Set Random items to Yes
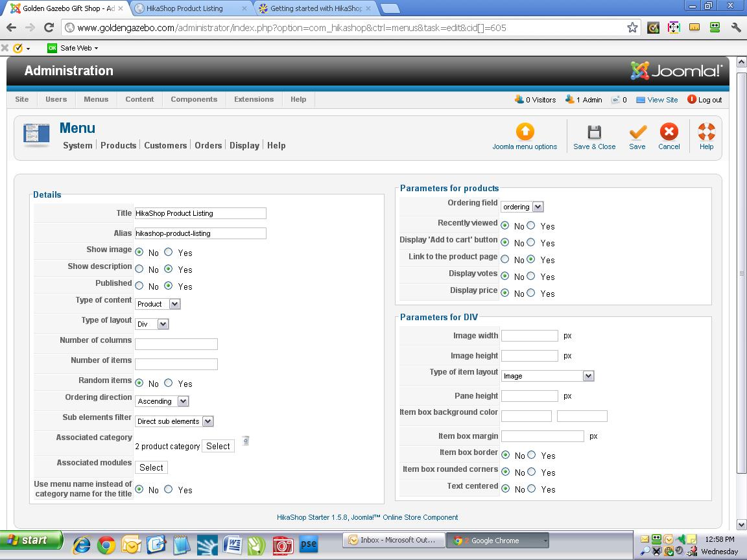The image size is (747, 560). [168, 382]
